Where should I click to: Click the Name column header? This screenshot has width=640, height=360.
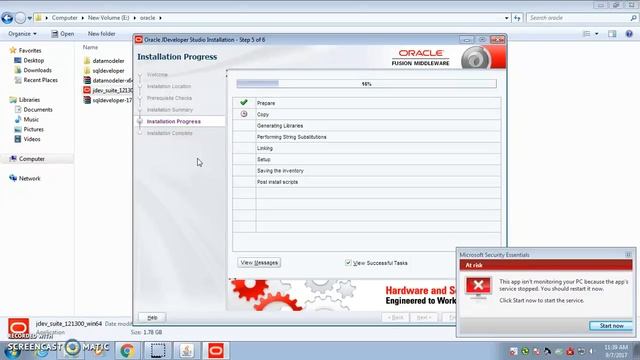tap(90, 47)
